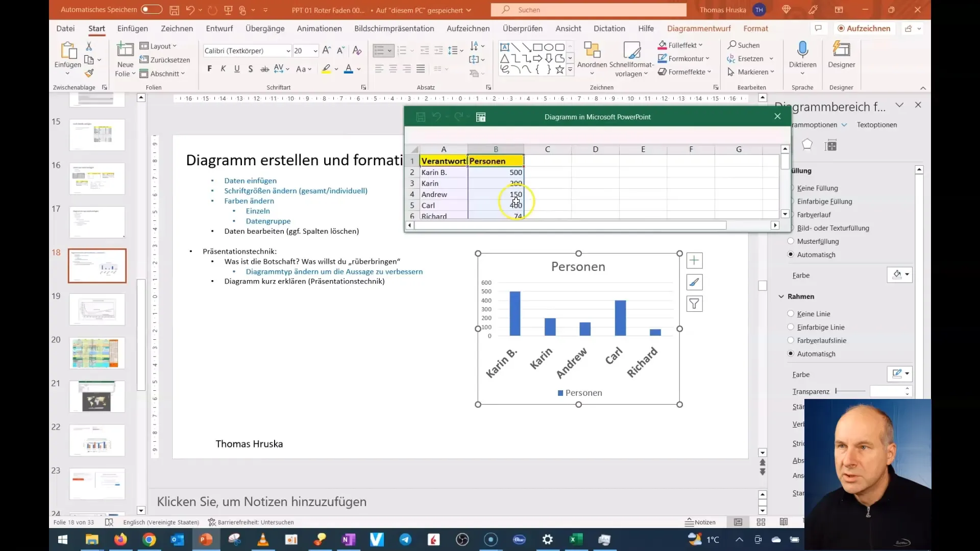Click the chart color/paint brush icon

click(x=694, y=282)
